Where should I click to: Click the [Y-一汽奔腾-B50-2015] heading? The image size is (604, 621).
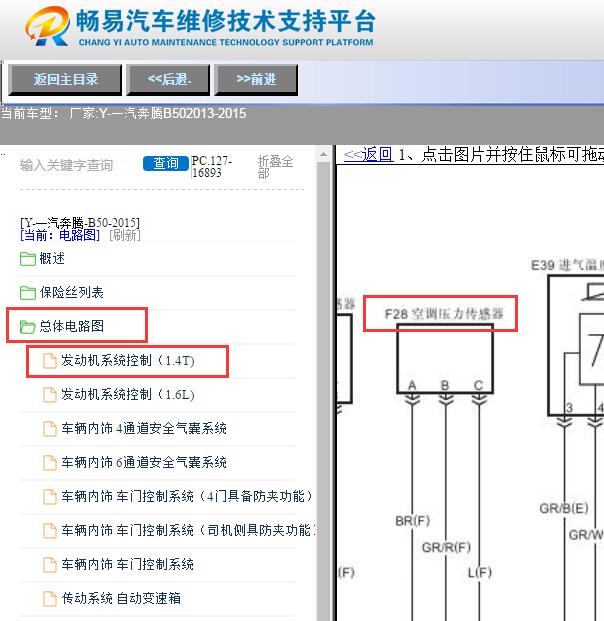[x=80, y=223]
